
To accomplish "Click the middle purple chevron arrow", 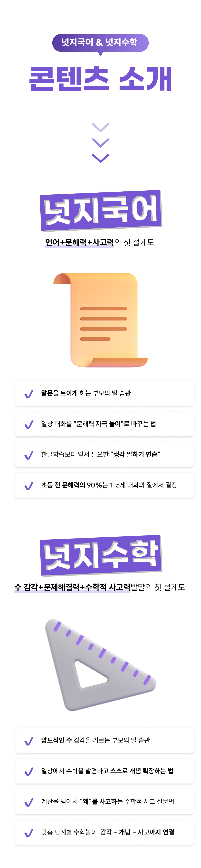I will point(100,143).
